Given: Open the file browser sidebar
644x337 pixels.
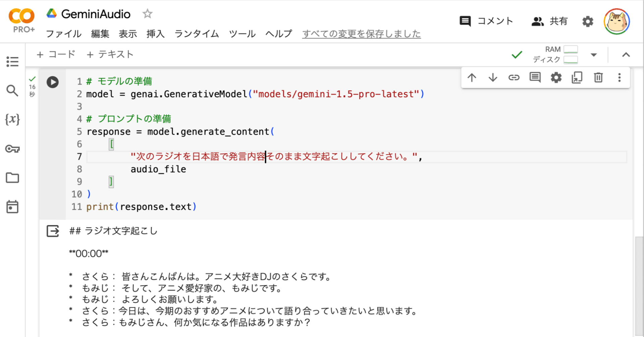Looking at the screenshot, I should coord(12,178).
